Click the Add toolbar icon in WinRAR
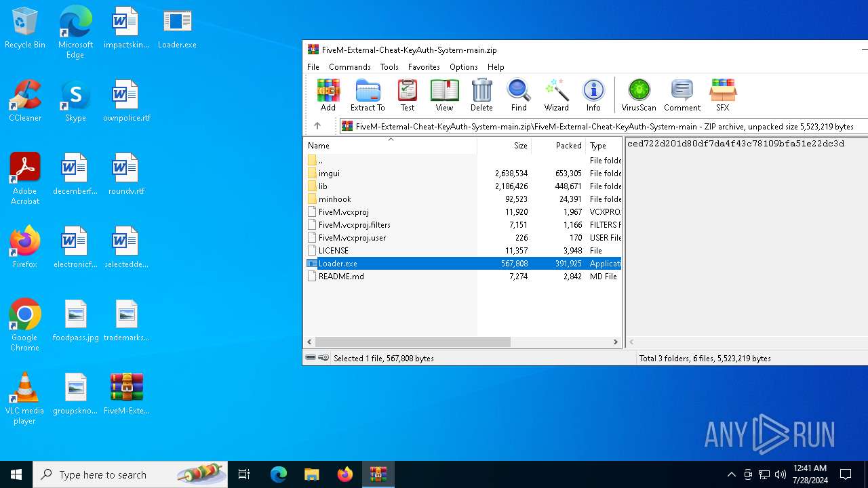This screenshot has width=868, height=488. (328, 95)
